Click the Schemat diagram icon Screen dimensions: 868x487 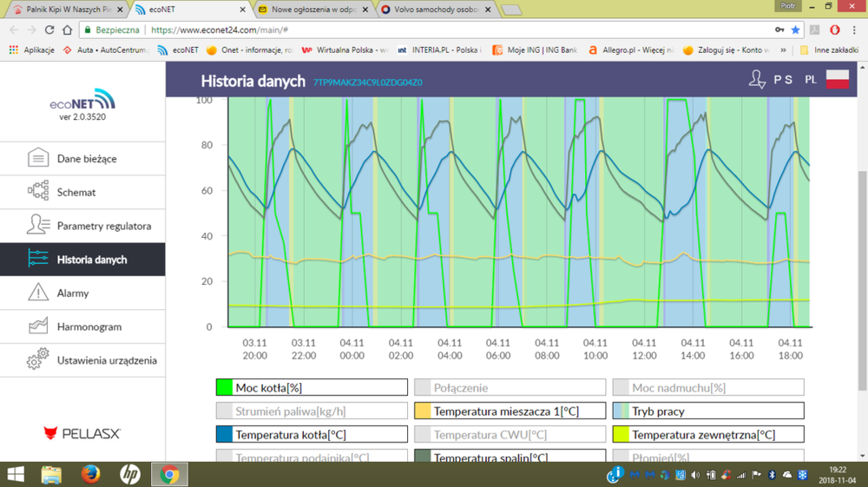point(38,192)
